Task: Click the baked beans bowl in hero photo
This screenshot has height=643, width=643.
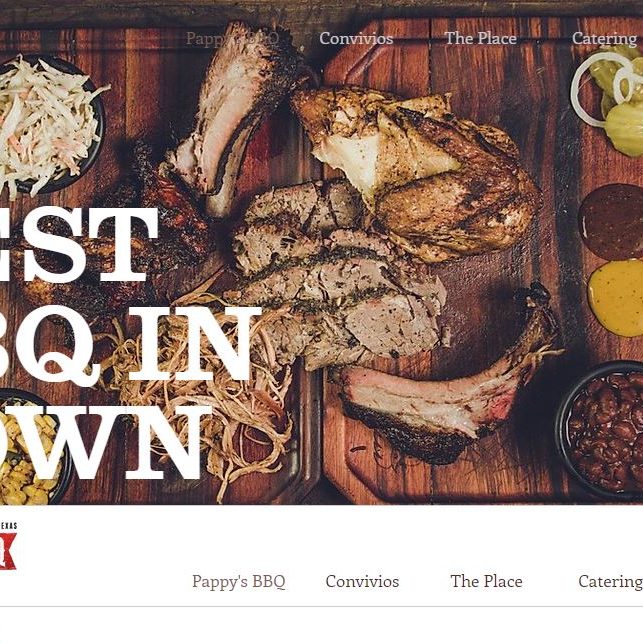Action: pyautogui.click(x=600, y=430)
